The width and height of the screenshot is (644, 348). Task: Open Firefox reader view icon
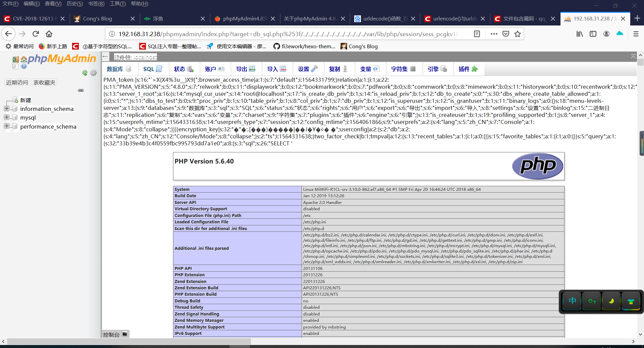(477, 34)
